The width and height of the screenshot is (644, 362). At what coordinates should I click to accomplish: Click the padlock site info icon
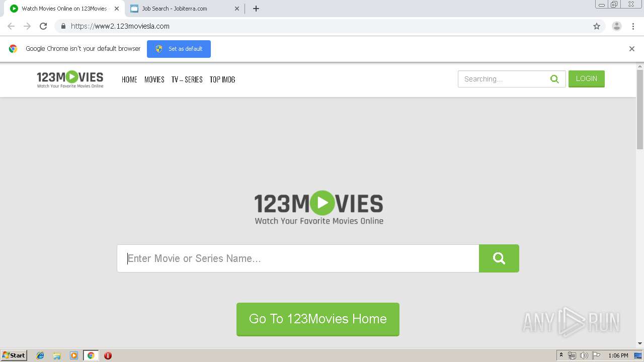pos(63,26)
